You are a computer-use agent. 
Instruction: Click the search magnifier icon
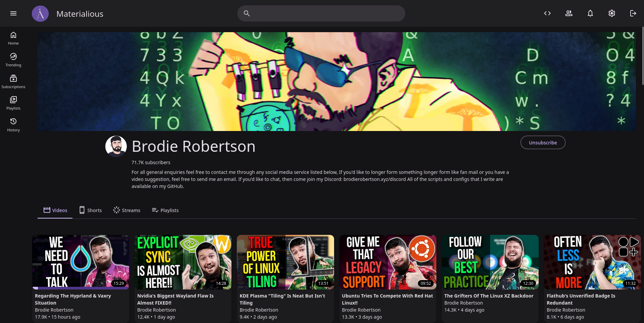click(247, 13)
